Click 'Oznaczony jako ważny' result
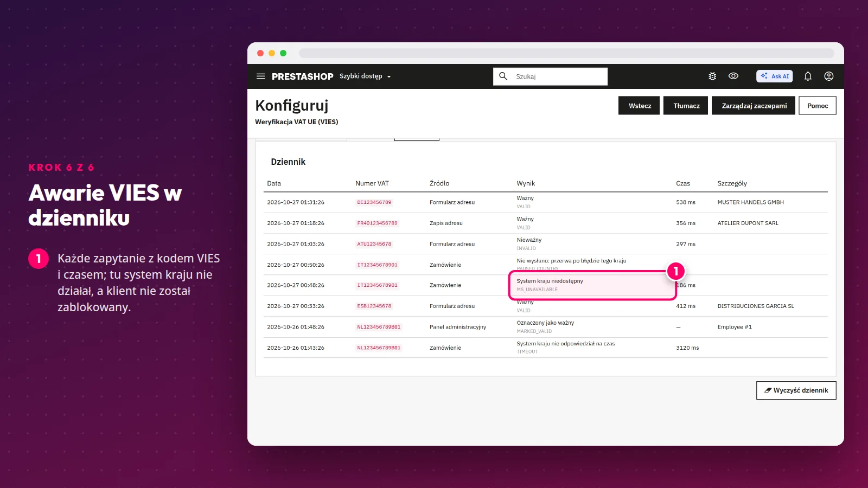Screen dimensions: 868x488 (x=545, y=323)
